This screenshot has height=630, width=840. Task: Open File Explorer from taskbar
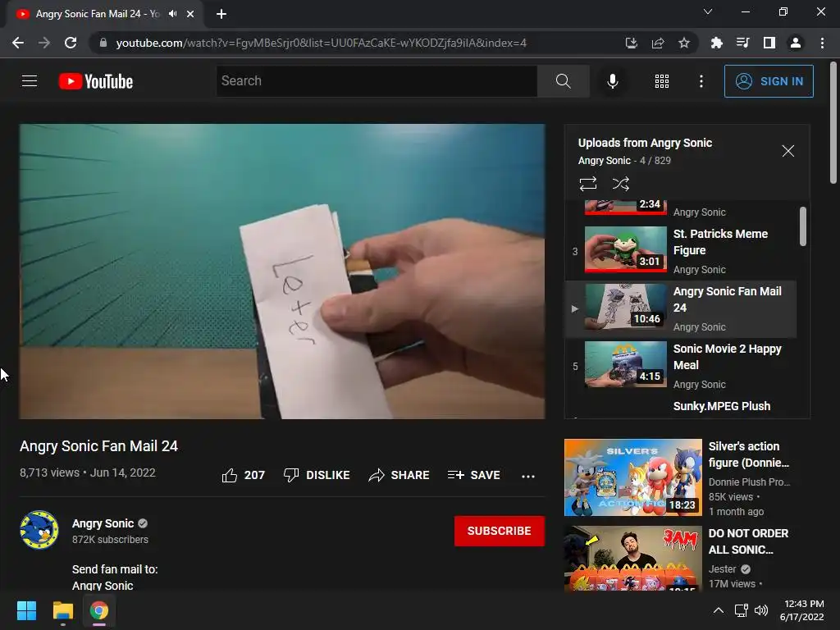coord(62,610)
